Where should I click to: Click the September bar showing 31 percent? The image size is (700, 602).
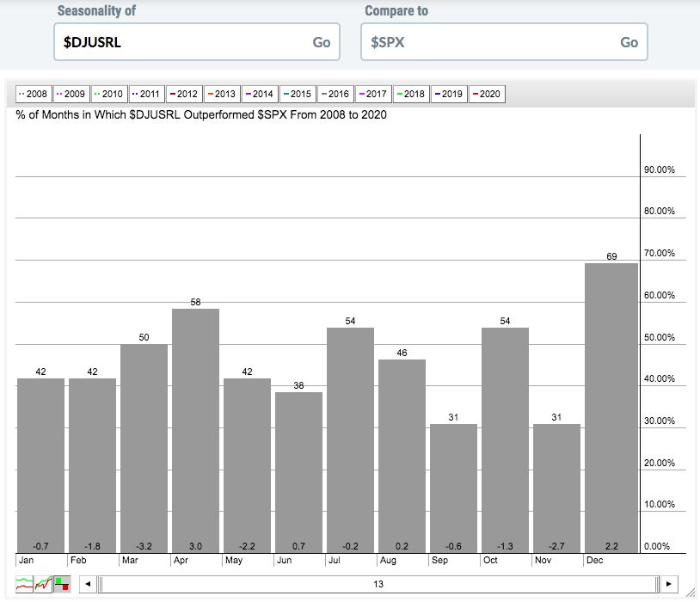click(453, 486)
